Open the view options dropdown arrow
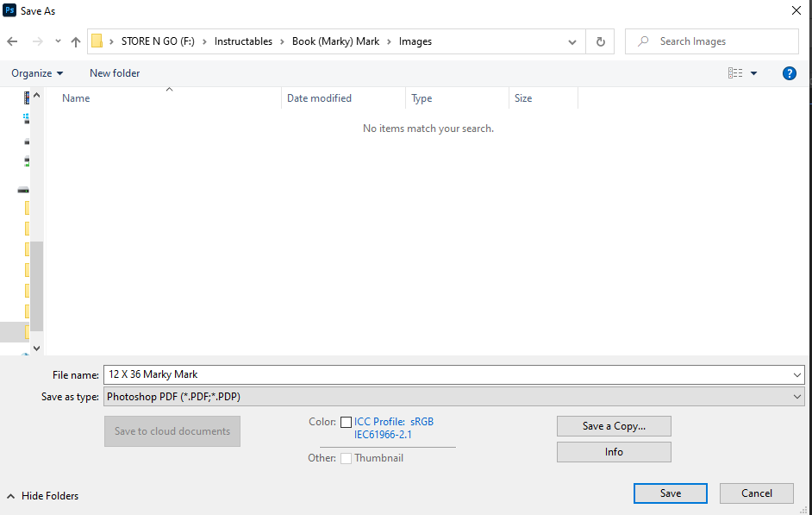This screenshot has width=812, height=515. pyautogui.click(x=754, y=73)
